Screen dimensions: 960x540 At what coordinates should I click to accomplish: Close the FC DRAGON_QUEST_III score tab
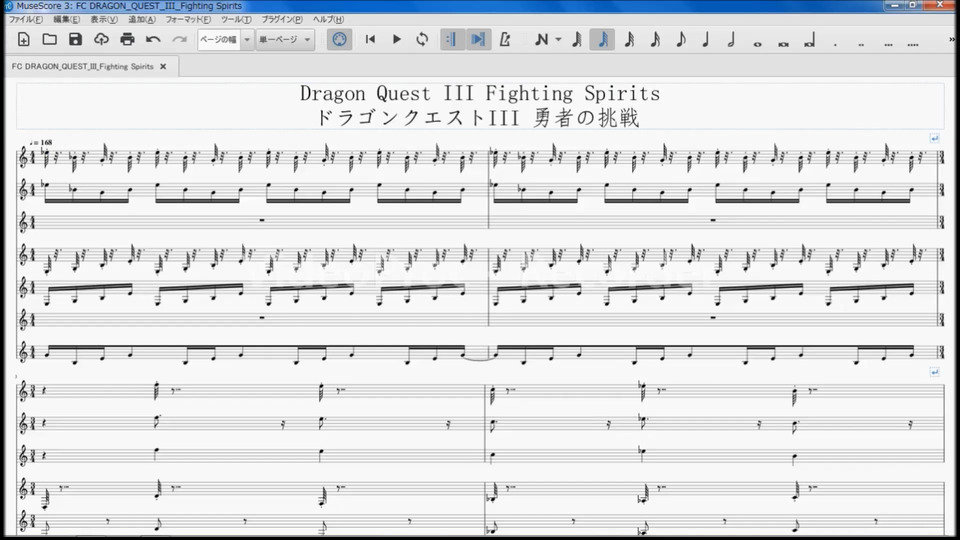coord(163,66)
